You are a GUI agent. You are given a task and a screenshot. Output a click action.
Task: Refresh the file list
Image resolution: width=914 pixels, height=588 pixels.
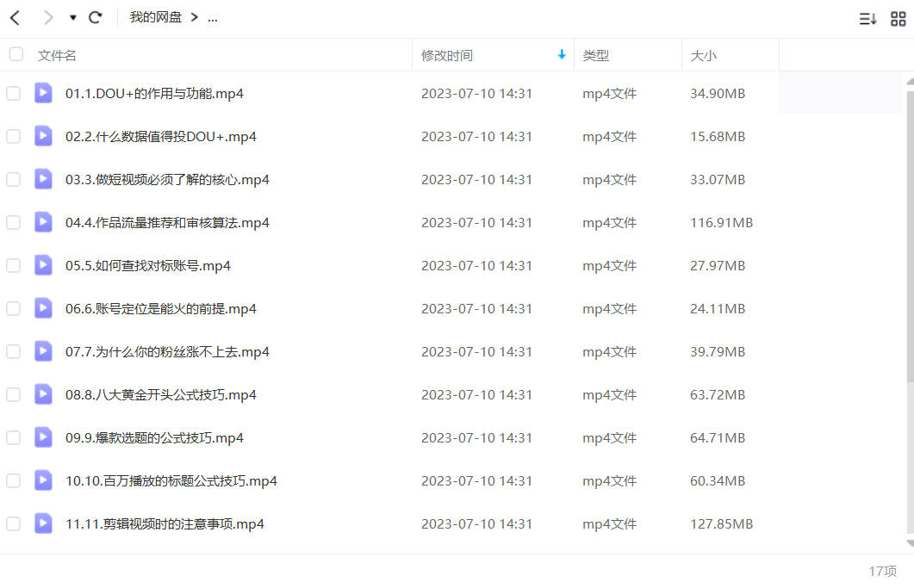(x=95, y=17)
